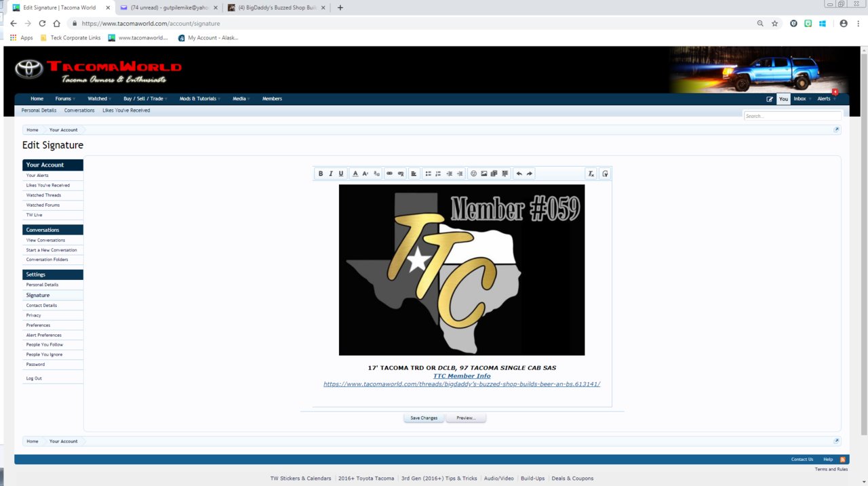Click the TTC Member #059 signature image

coord(462,270)
